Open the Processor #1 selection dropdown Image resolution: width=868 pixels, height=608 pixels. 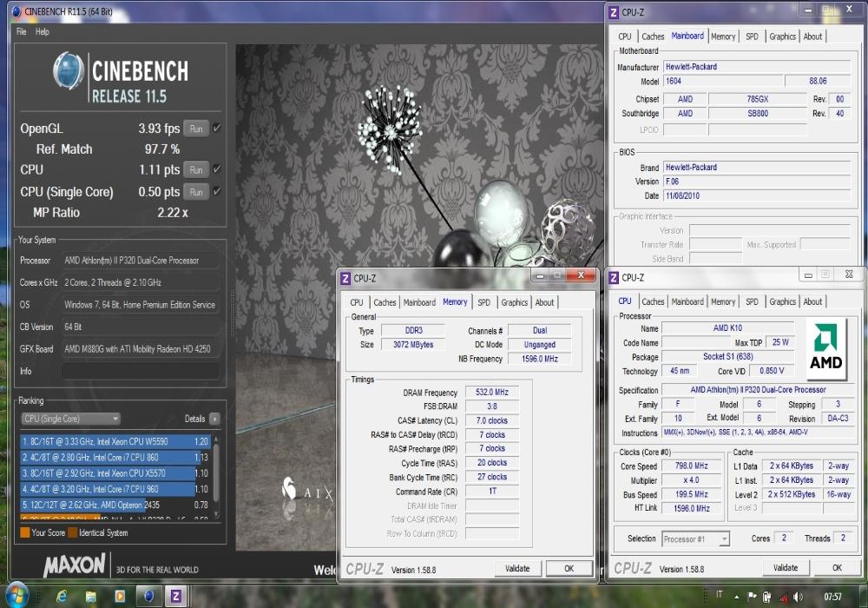pyautogui.click(x=696, y=539)
